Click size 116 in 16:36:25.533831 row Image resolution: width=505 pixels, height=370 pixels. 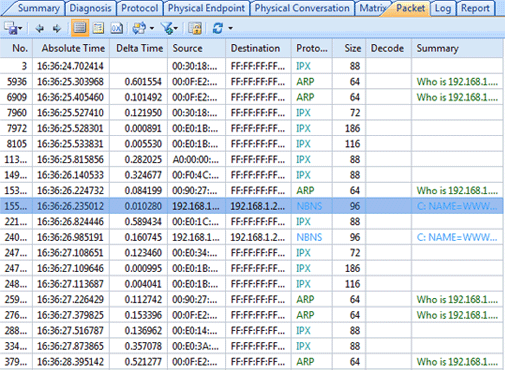[x=353, y=144]
